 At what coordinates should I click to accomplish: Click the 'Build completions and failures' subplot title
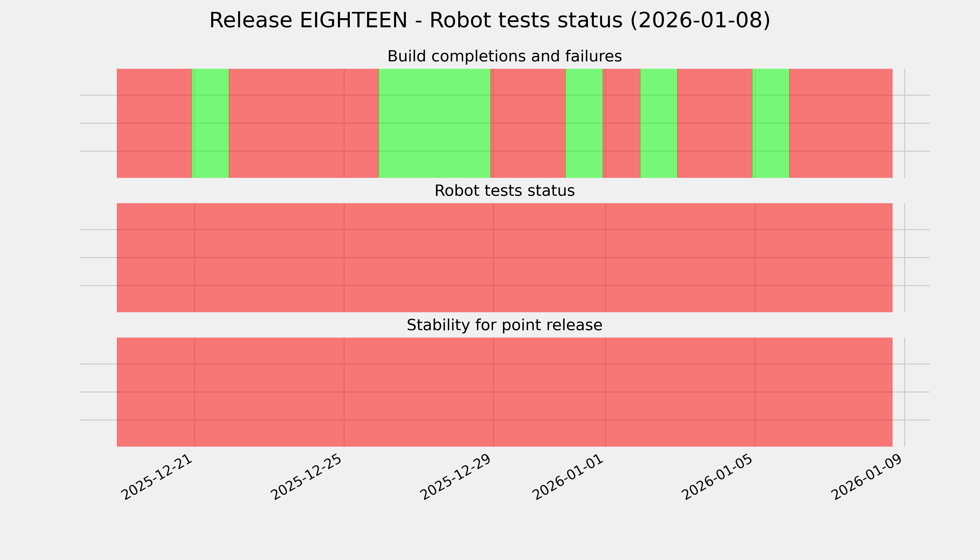tap(504, 56)
